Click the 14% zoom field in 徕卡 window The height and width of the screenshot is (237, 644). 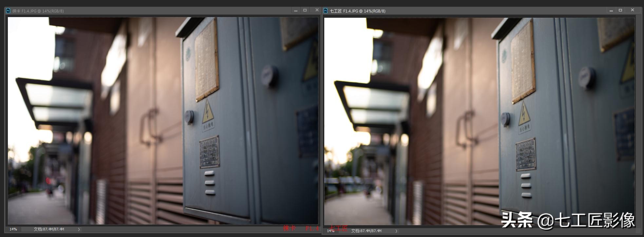click(x=13, y=229)
